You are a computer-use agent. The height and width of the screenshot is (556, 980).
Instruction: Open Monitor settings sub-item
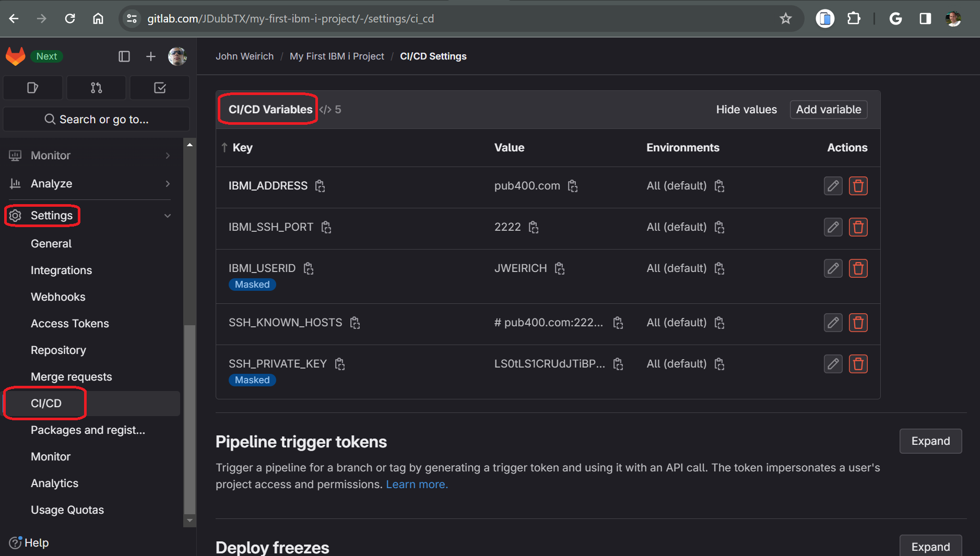pos(51,457)
